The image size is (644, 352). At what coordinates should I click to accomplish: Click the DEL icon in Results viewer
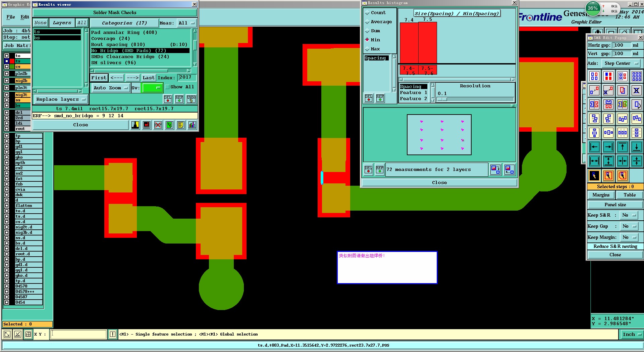pyautogui.click(x=168, y=99)
